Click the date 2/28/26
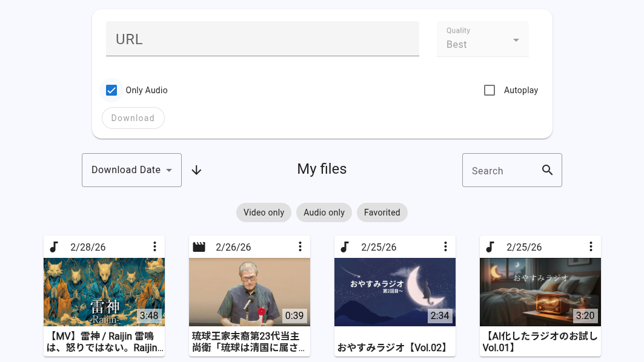The height and width of the screenshot is (362, 644). (88, 247)
